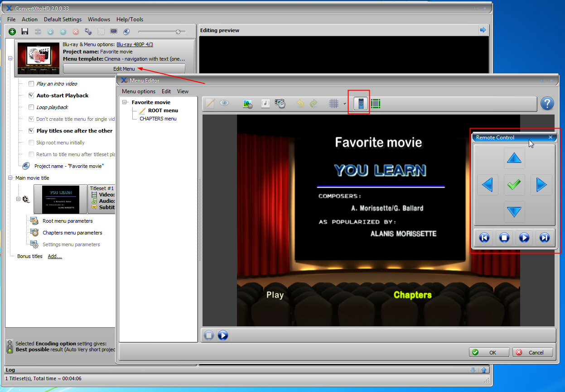Click the merge titles film-strip icon
The height and width of the screenshot is (392, 565).
pos(38,32)
